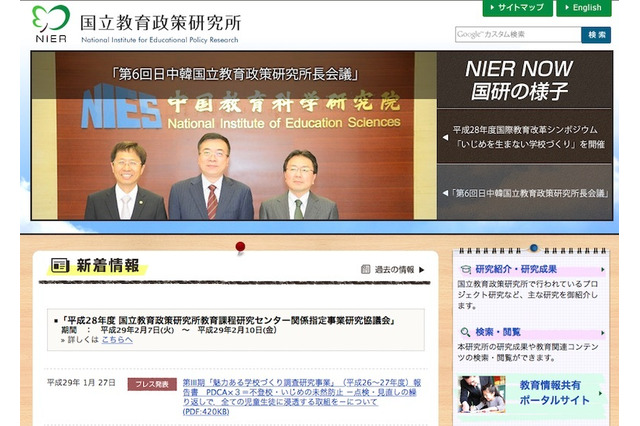Screen dimensions: 640x426
Task: Click the arrow at right of 検索・閲覧
Action: click(602, 333)
